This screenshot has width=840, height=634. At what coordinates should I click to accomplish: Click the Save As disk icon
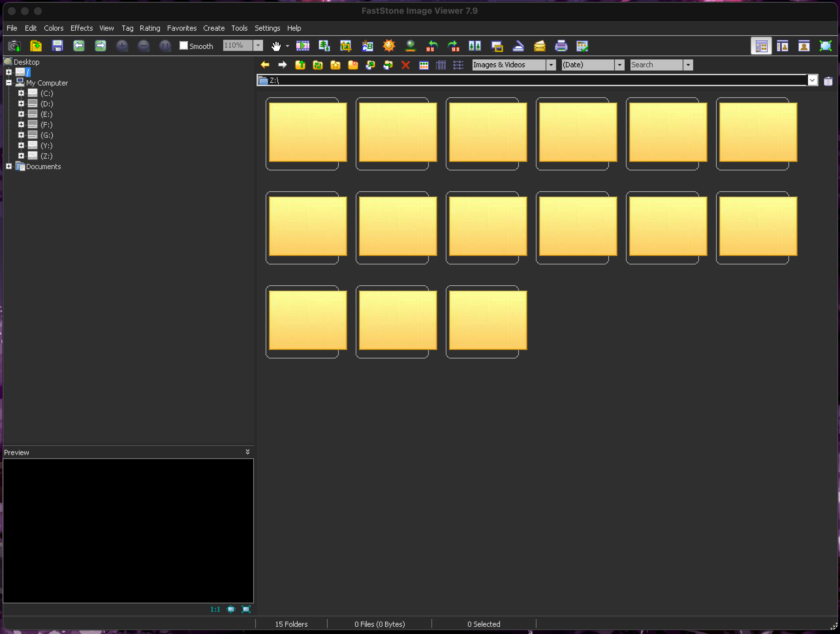coord(57,46)
